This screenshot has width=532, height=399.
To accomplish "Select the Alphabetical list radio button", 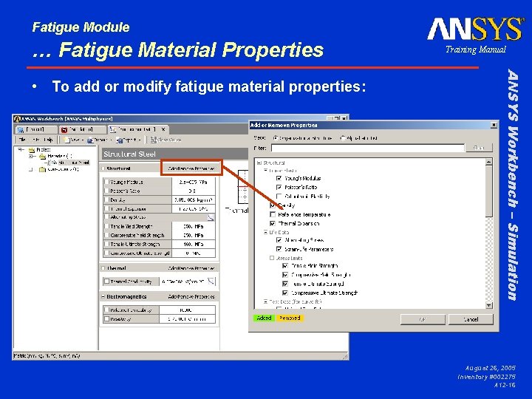I will pyautogui.click(x=343, y=138).
